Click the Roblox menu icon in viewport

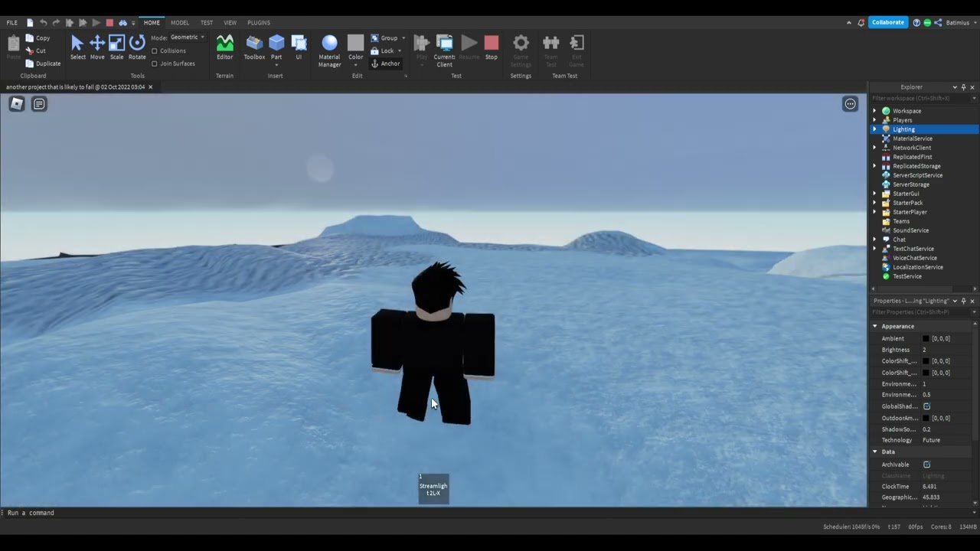(16, 104)
